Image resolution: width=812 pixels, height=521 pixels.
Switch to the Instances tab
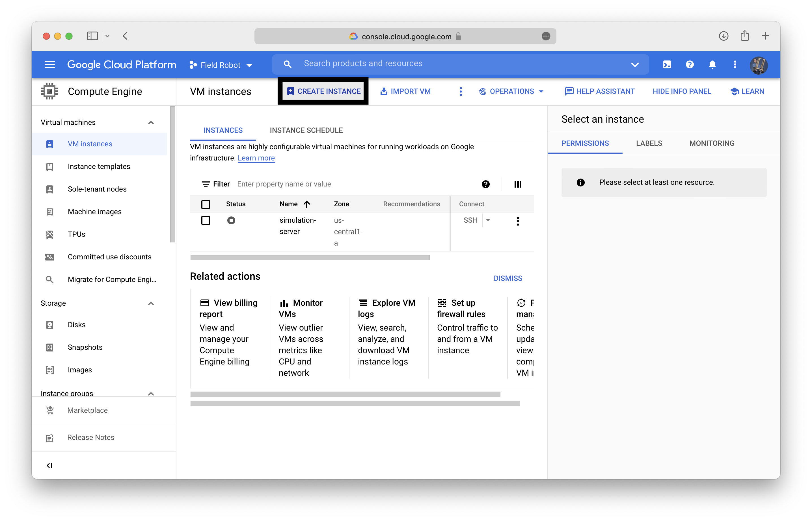[x=223, y=130]
